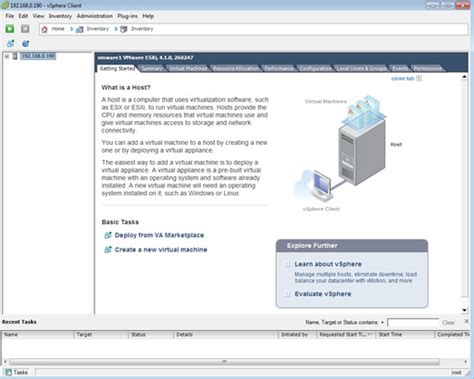Sort tasks by Requested Start Time header
474x379 pixels.
point(346,334)
